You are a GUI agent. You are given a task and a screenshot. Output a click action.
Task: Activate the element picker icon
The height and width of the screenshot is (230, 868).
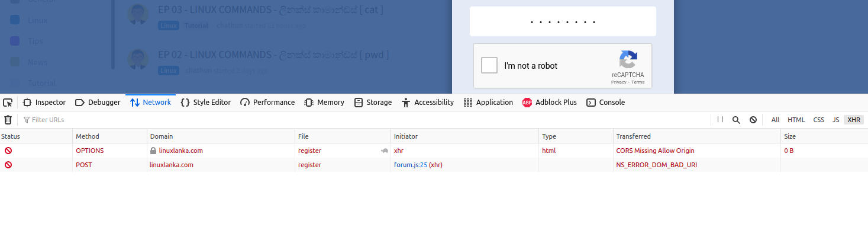coord(8,103)
